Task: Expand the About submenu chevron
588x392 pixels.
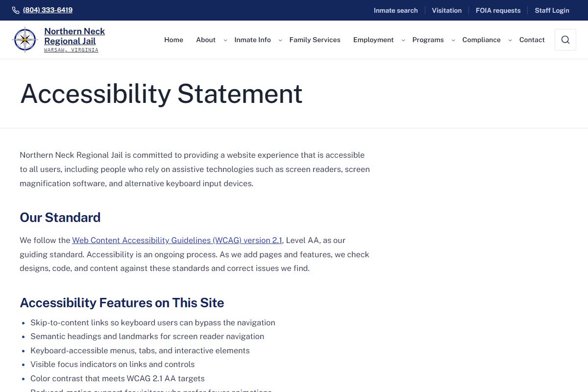Action: [x=225, y=40]
